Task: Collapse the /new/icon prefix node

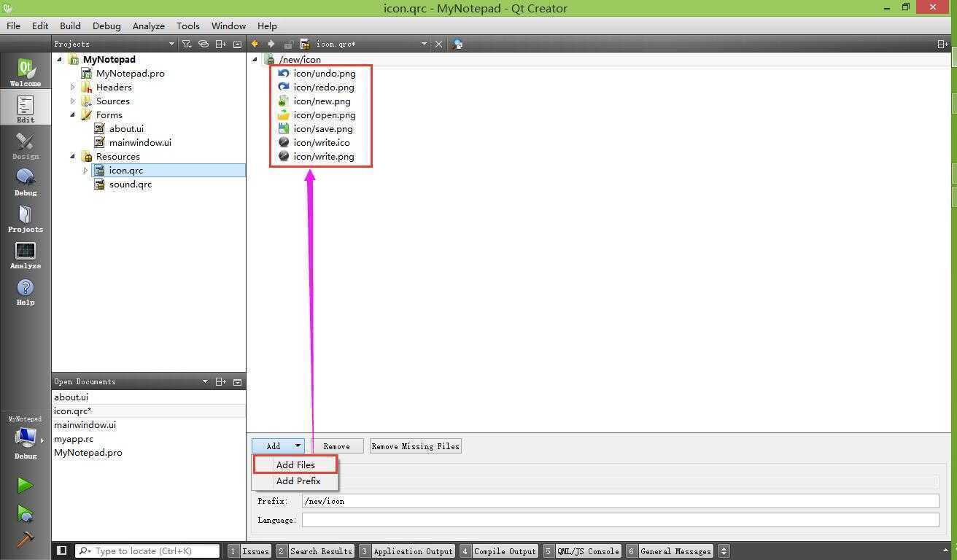Action: (255, 60)
